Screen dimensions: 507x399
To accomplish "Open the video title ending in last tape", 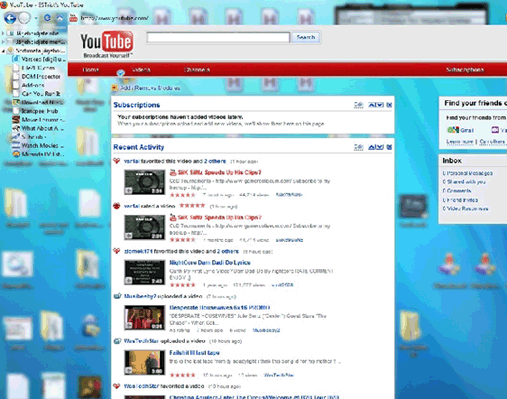I will (x=194, y=353).
